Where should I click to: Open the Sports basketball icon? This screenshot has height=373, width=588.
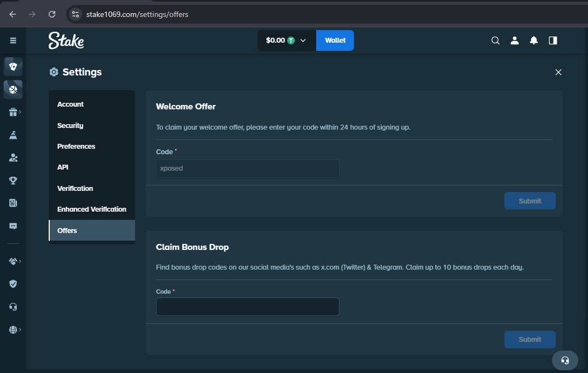(x=13, y=90)
